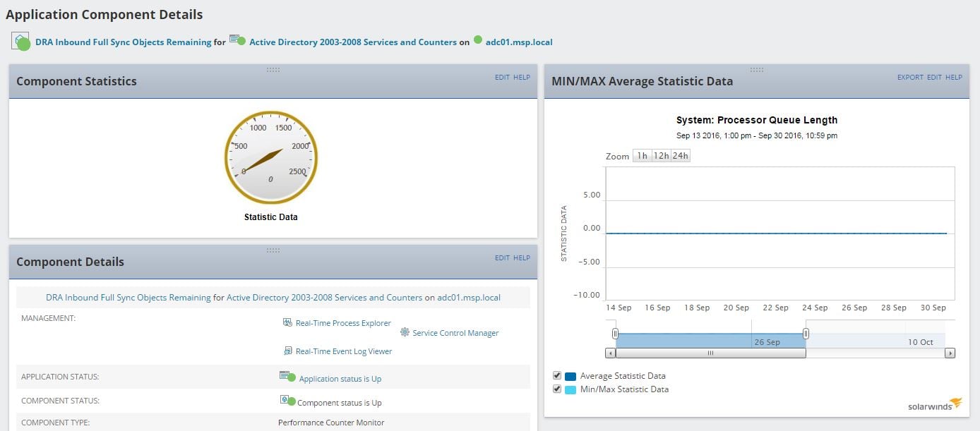This screenshot has height=431, width=980.
Task: Toggle the Min/Max Statistic Data checkbox
Action: (557, 389)
